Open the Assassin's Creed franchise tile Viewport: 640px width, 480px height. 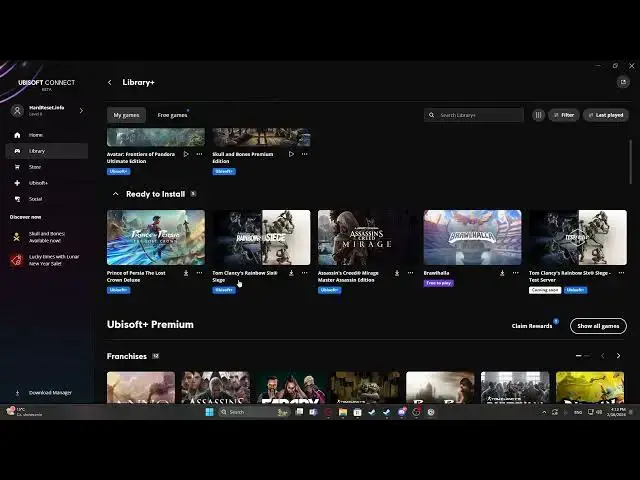(x=215, y=387)
